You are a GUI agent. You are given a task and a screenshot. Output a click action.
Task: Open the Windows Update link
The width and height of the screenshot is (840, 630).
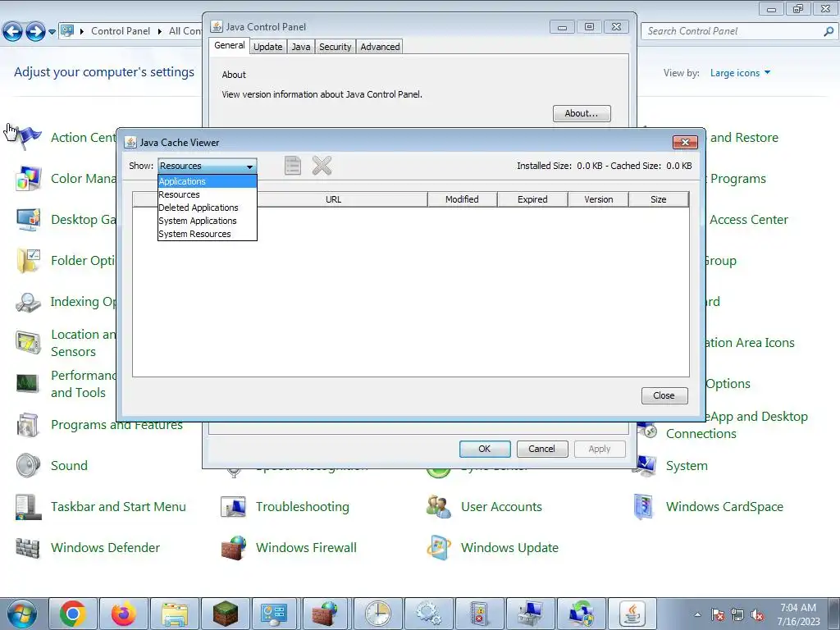(x=509, y=547)
